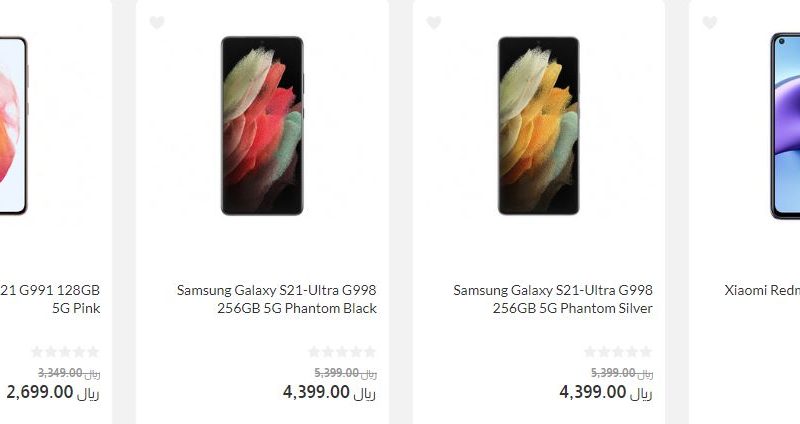
Task: Add S21-Ultra Phantom Black to wishlist
Action: click(x=157, y=22)
